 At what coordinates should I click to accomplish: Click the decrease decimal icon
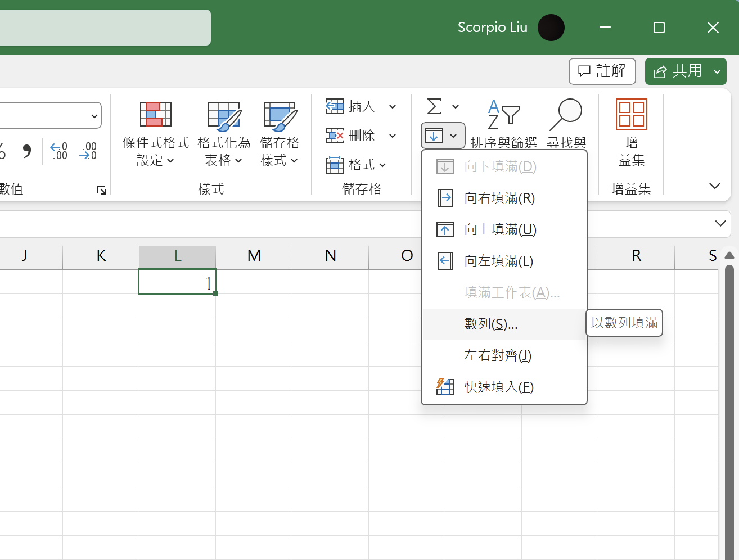tap(88, 151)
